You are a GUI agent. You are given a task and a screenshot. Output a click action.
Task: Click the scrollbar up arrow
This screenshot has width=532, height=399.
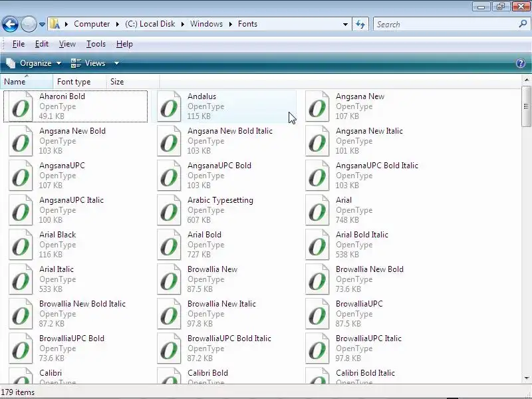tap(526, 80)
